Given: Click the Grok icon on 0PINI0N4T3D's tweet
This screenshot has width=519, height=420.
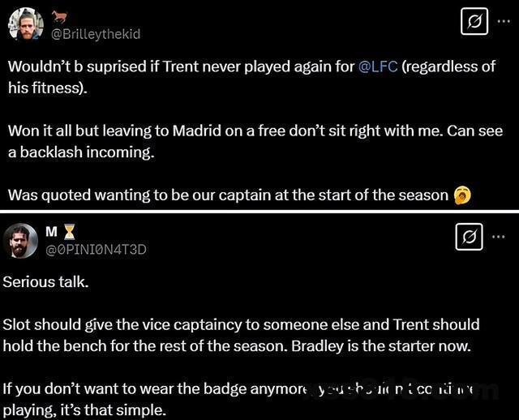Looking at the screenshot, I should pyautogui.click(x=470, y=237).
